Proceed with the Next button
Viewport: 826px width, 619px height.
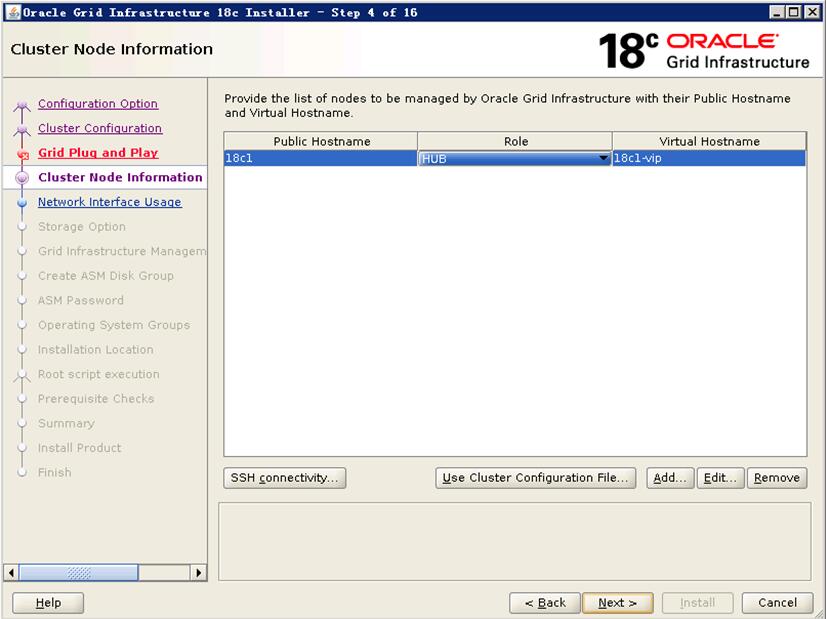[x=617, y=603]
